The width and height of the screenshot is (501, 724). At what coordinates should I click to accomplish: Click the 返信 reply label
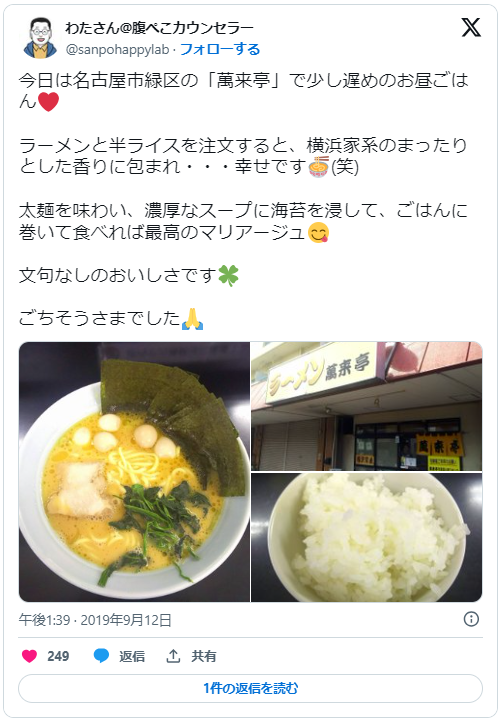coord(132,656)
